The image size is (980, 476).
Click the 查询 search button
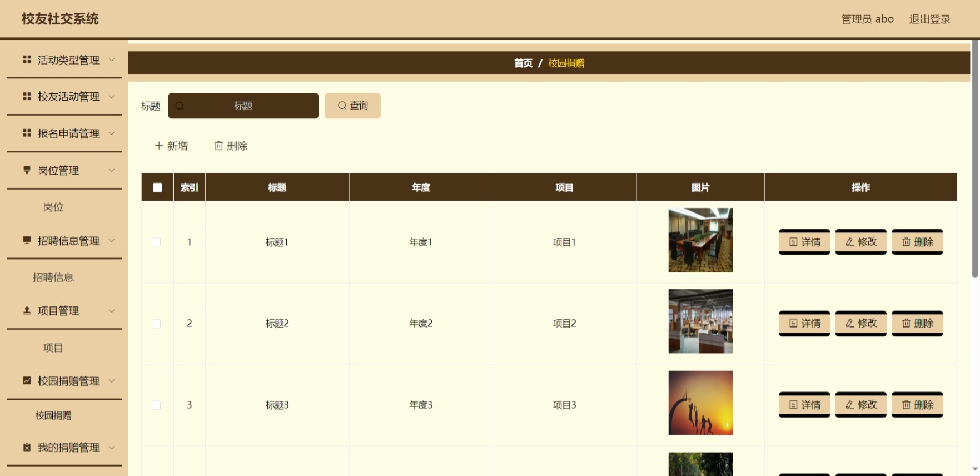352,106
